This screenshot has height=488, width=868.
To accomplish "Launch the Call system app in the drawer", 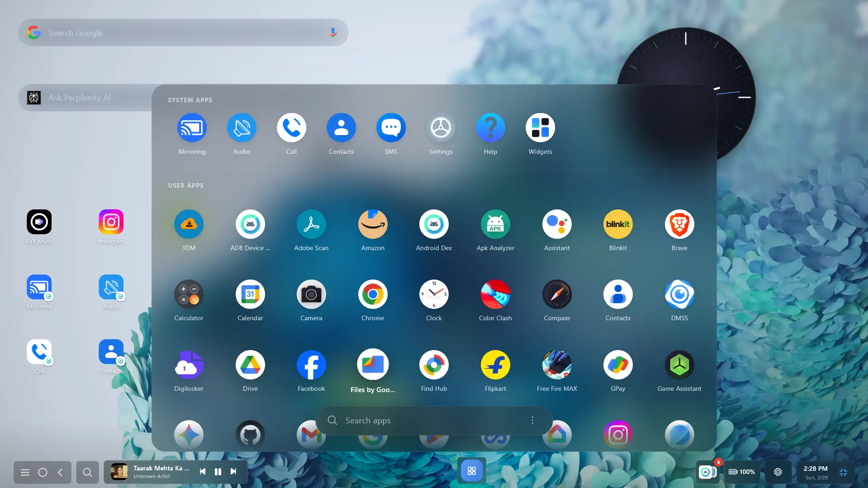I will 291,128.
